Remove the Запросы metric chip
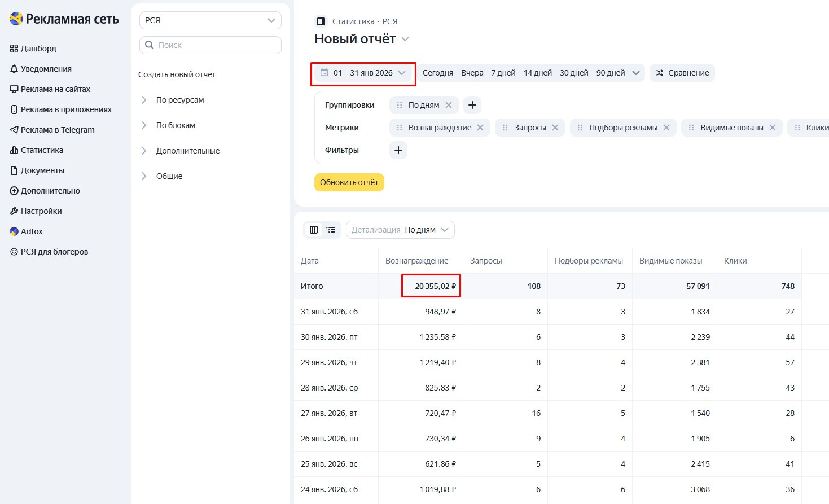 pyautogui.click(x=555, y=128)
